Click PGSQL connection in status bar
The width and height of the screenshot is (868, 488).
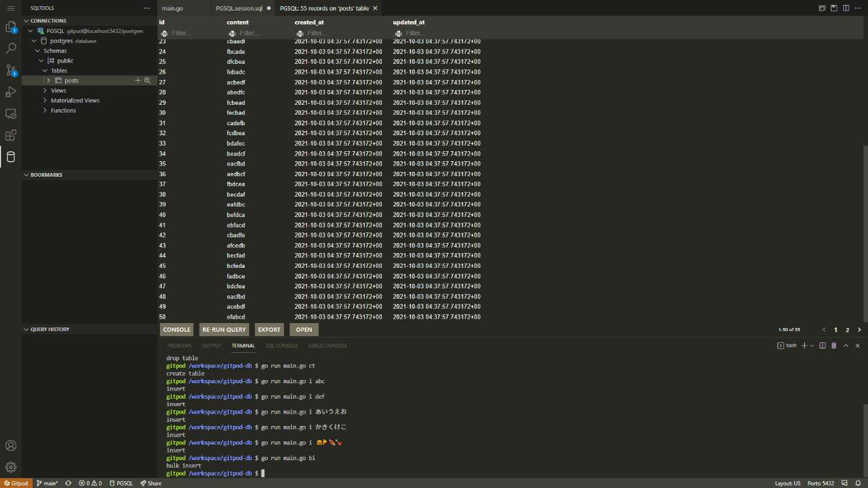[122, 483]
